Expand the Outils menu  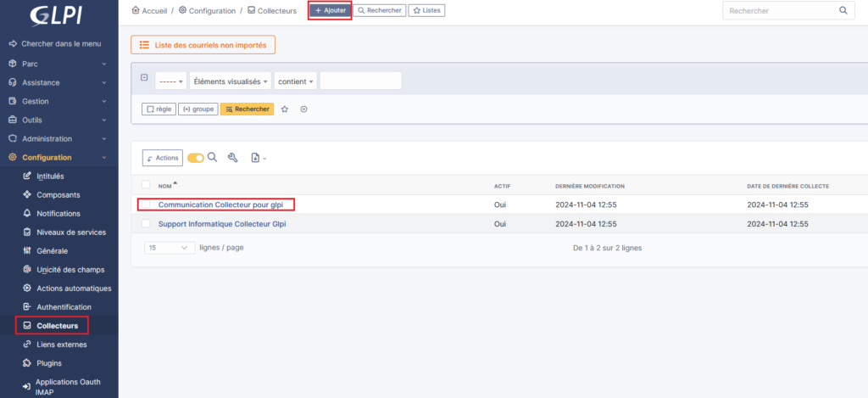click(59, 120)
